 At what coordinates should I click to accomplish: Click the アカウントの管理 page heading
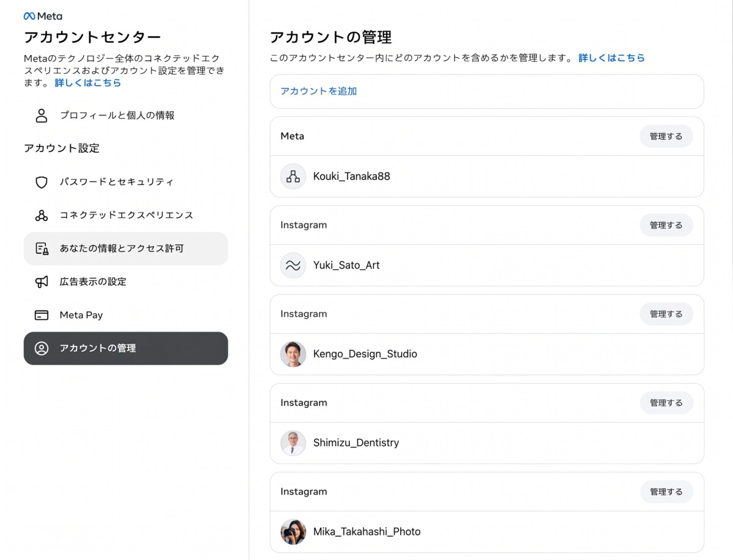coord(330,37)
